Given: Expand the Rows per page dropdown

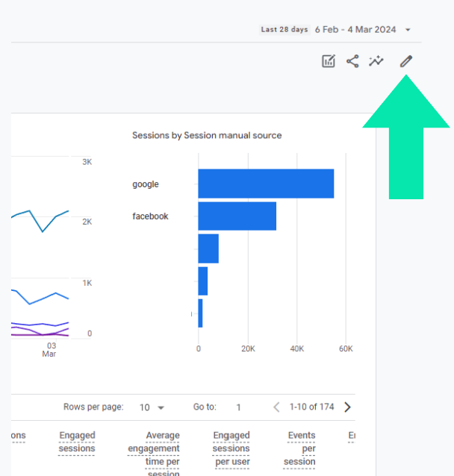Looking at the screenshot, I should (x=152, y=407).
